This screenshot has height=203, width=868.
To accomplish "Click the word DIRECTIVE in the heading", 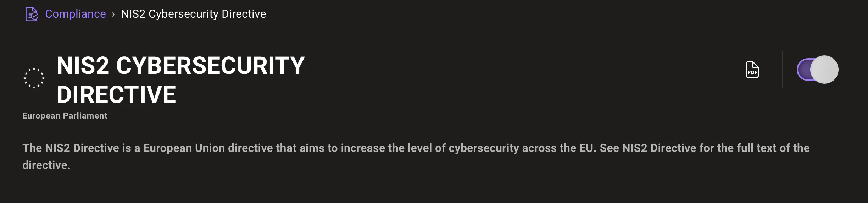I will tap(116, 94).
